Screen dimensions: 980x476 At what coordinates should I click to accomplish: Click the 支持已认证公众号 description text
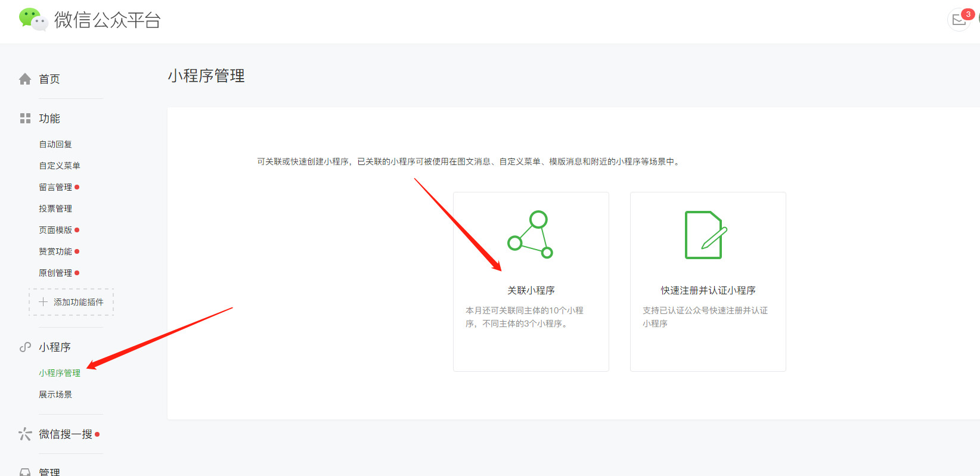click(x=705, y=317)
